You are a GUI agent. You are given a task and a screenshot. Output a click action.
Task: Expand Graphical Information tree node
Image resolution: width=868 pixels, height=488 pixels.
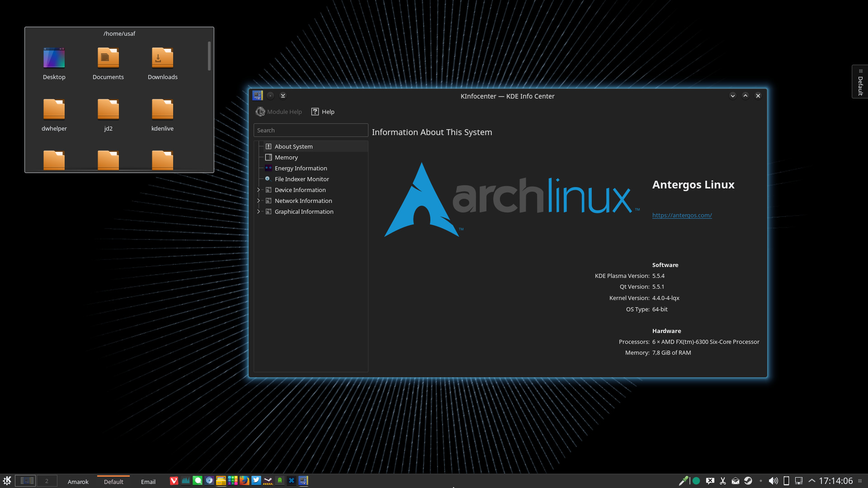259,211
